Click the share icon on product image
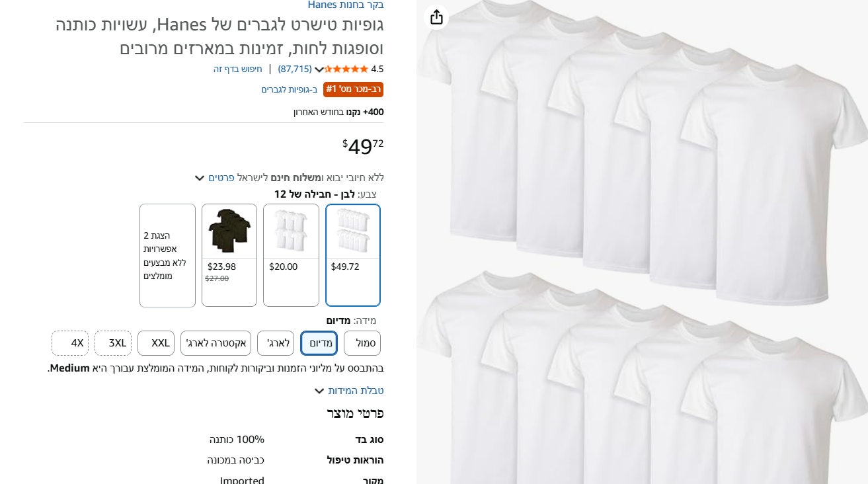The image size is (868, 484). pyautogui.click(x=436, y=17)
